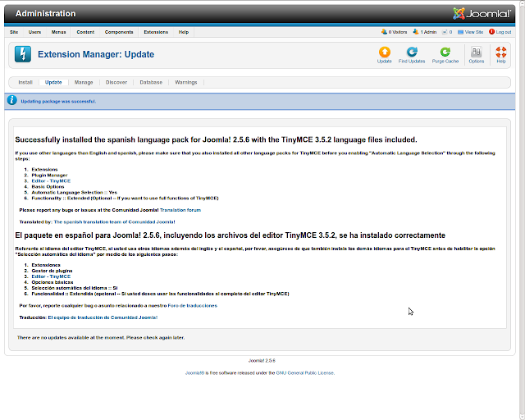Screen dimensions: 525x420
Task: Open the Content menu
Action: (85, 32)
